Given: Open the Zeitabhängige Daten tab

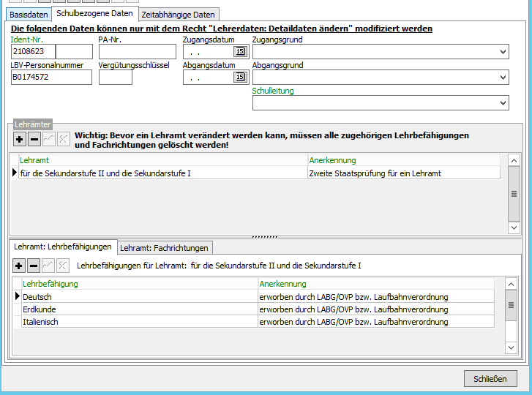Looking at the screenshot, I should [178, 15].
